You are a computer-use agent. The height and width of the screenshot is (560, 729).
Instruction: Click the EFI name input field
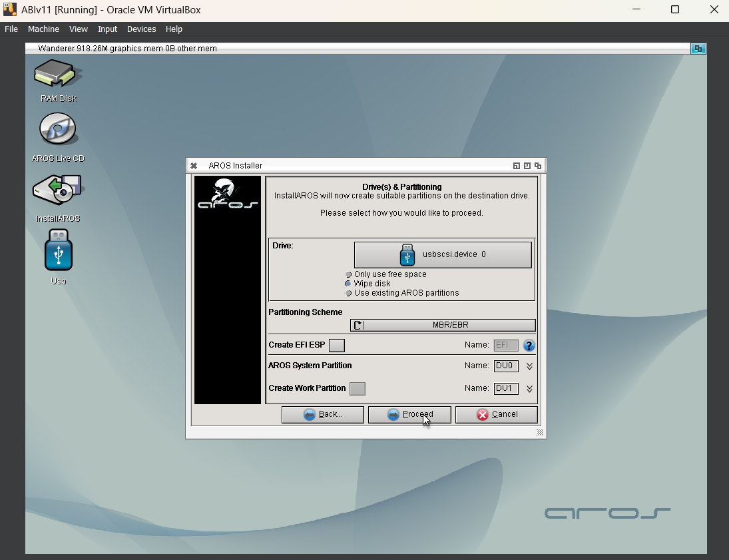(506, 345)
